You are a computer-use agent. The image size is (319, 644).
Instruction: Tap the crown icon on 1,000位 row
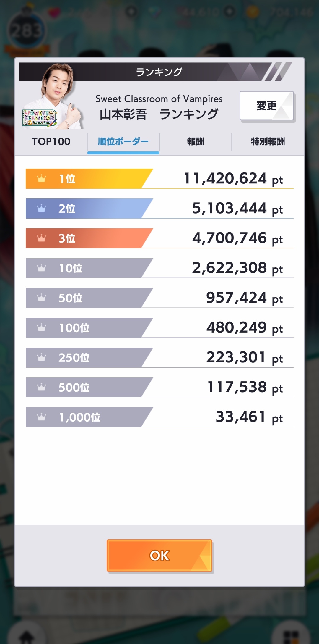41,417
